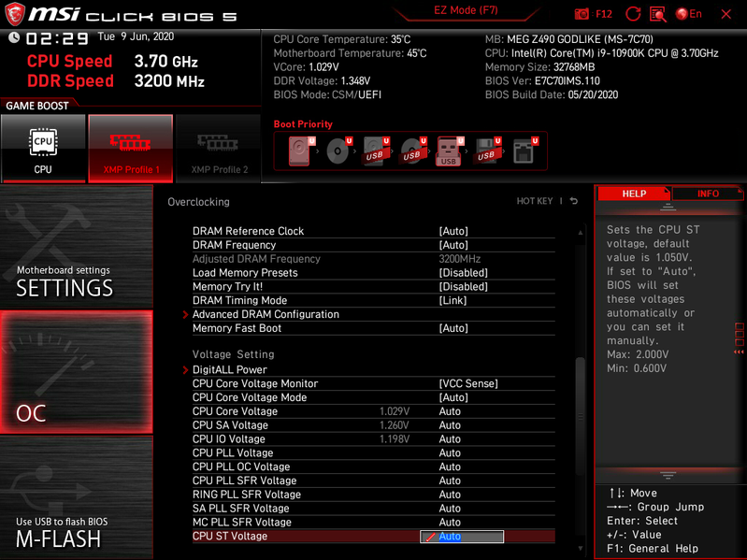Viewport: 747px width, 560px height.
Task: Click the help panel top collapse handle
Action: pyautogui.click(x=668, y=208)
